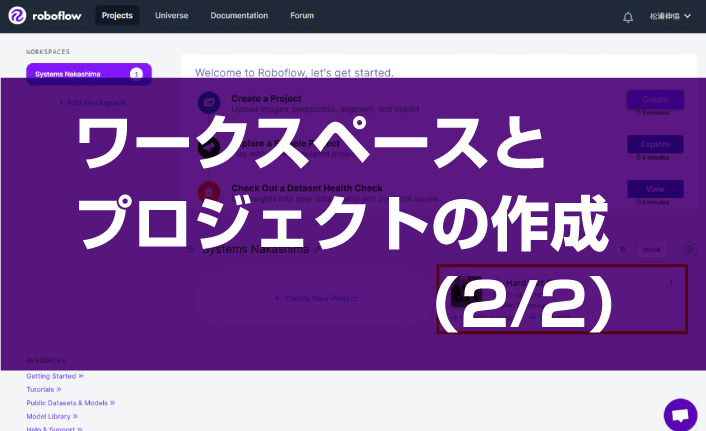Select the Systems Nakashima workspace

(89, 74)
